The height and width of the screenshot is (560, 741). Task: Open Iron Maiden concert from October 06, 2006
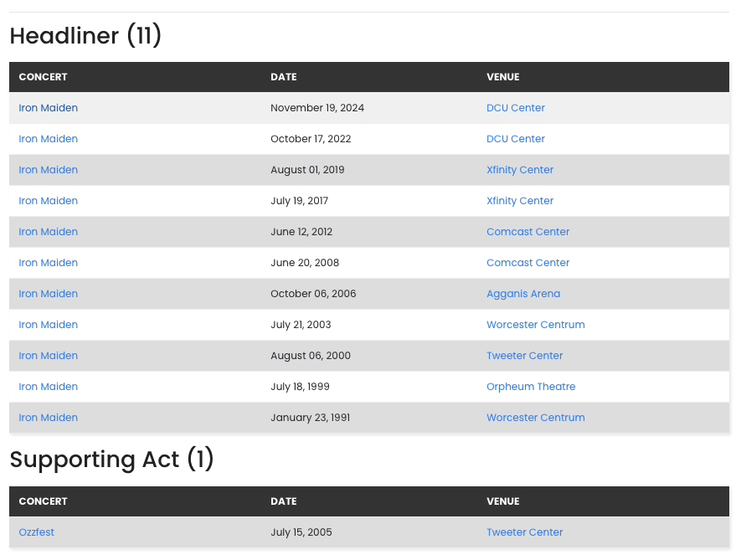tap(49, 294)
